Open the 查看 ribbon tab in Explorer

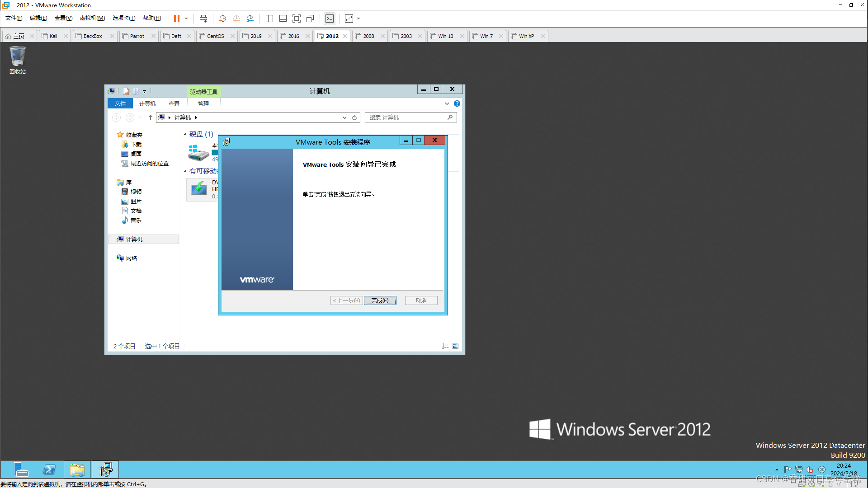point(174,103)
